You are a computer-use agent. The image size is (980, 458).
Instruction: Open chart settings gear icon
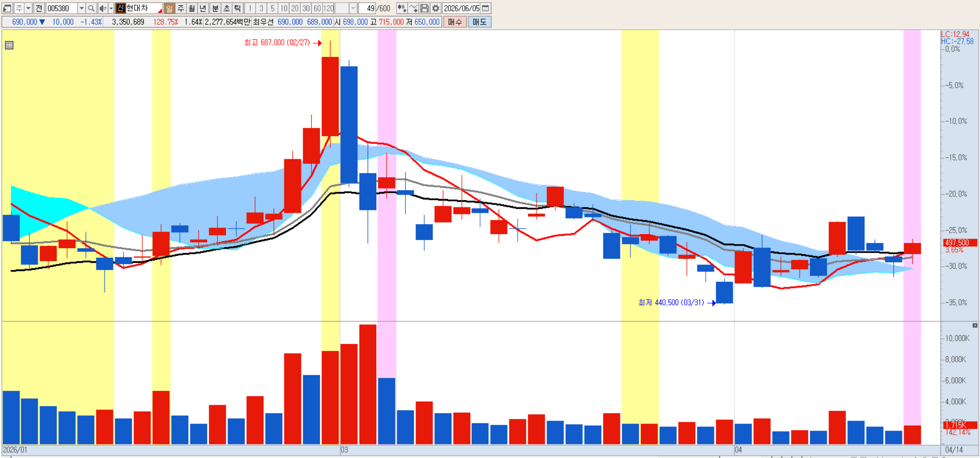435,8
